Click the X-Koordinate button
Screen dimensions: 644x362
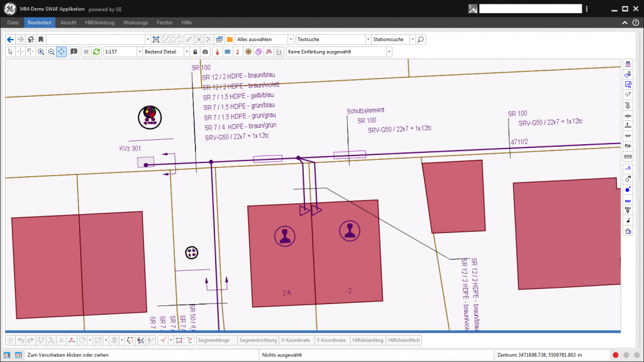pos(295,340)
